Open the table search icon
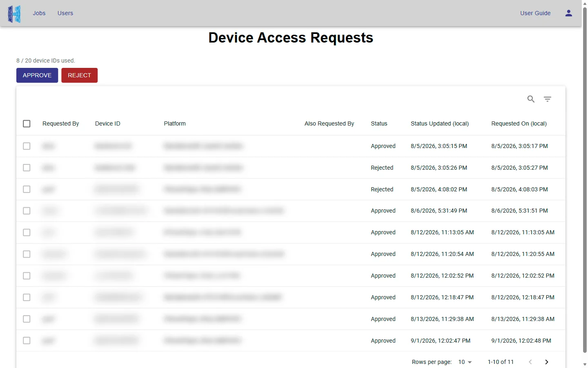Image resolution: width=588 pixels, height=368 pixels. (531, 99)
